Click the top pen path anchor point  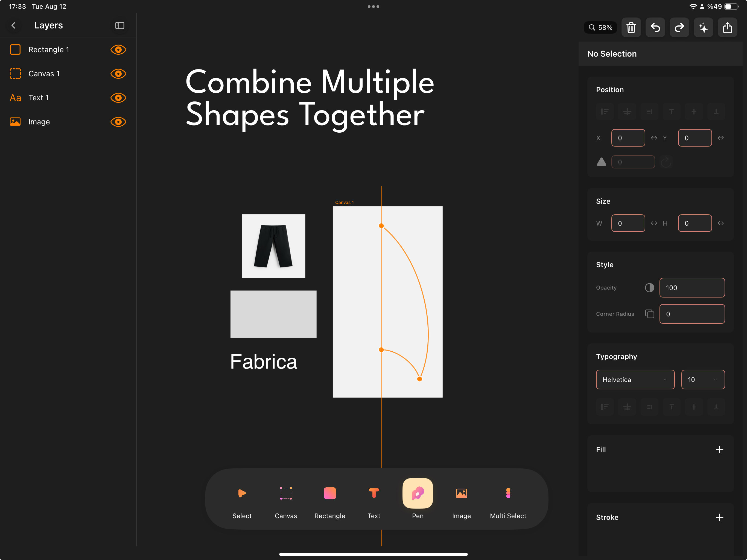click(x=381, y=226)
